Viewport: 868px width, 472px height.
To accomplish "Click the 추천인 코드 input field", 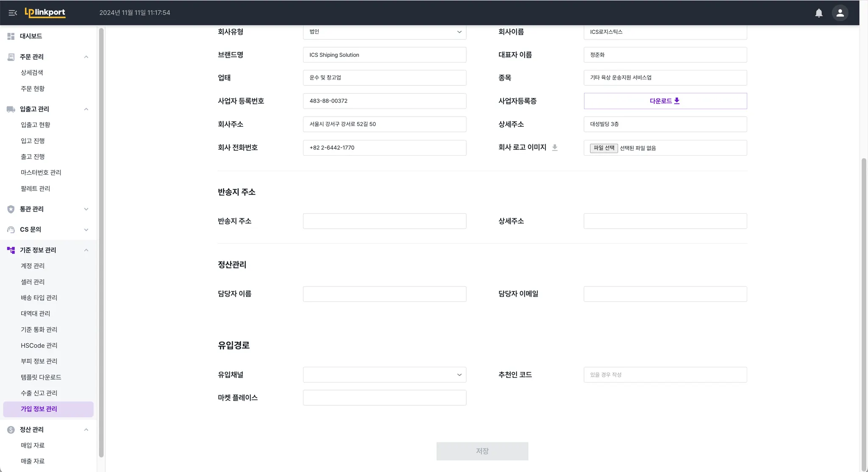I will [665, 374].
